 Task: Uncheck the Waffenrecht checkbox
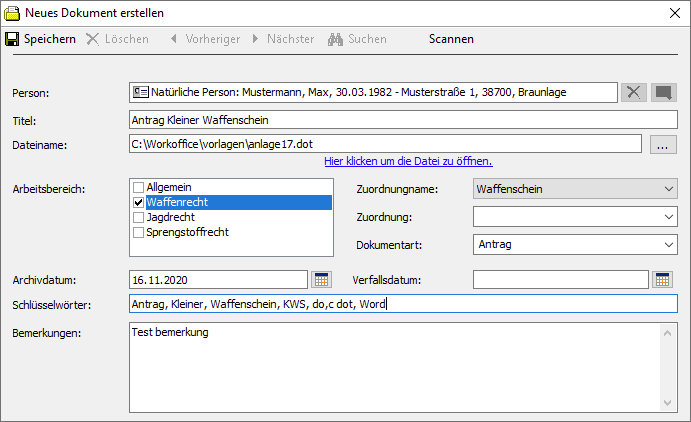click(x=139, y=202)
